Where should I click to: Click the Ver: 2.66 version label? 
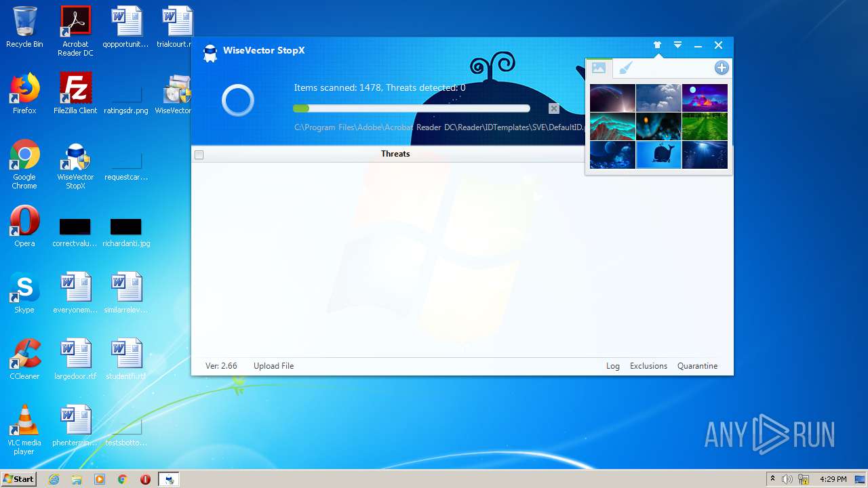coord(221,366)
